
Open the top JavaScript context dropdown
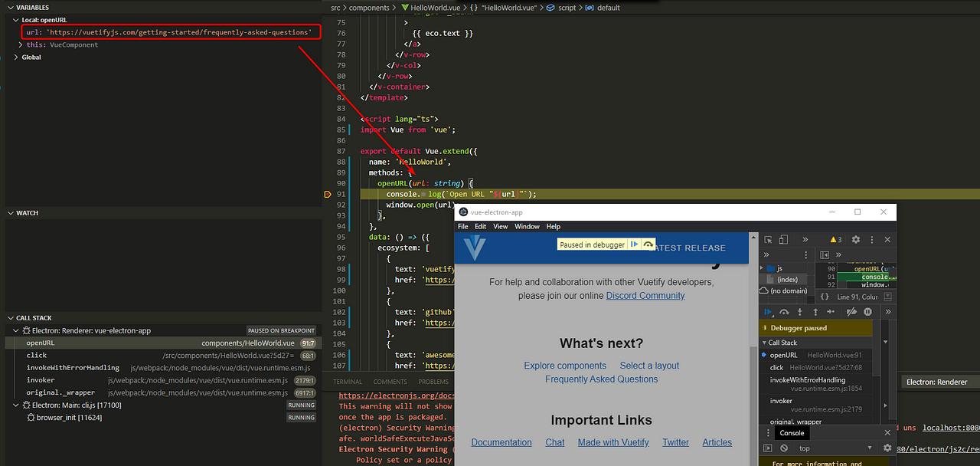[x=836, y=448]
